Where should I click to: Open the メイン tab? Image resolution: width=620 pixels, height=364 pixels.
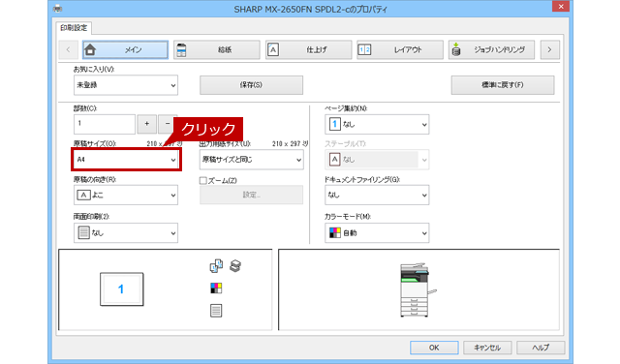(x=125, y=49)
